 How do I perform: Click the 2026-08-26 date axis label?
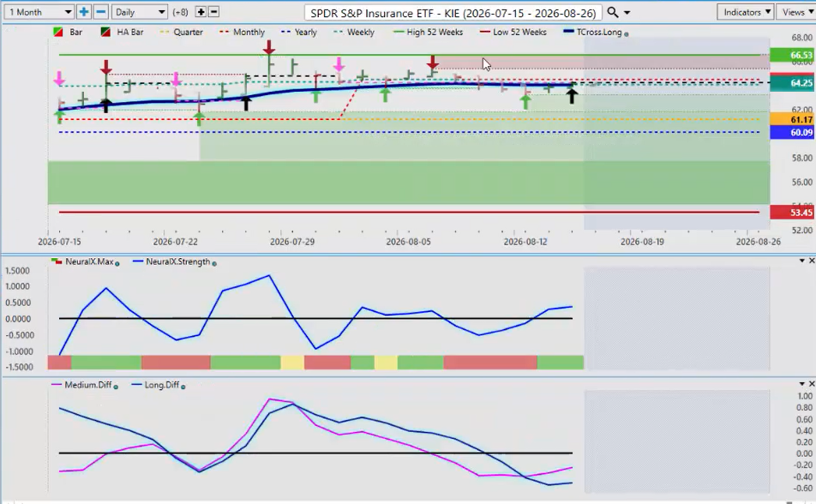(x=759, y=242)
